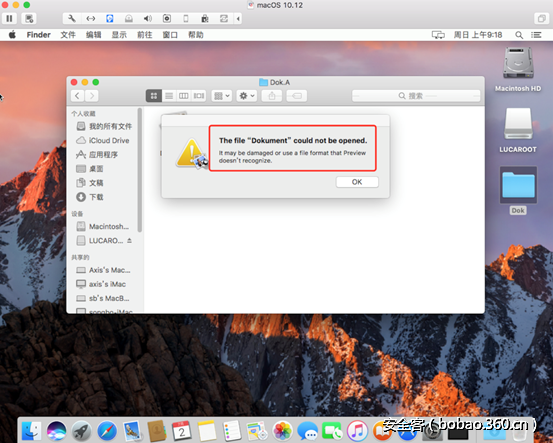Open VM settings with the wrench icon

tap(72, 18)
